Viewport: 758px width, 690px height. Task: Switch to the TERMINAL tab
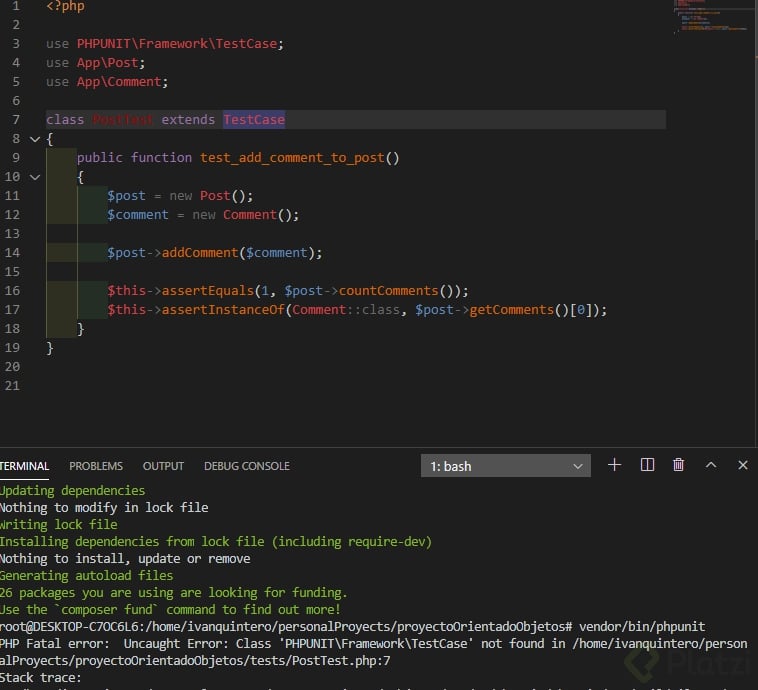tap(24, 466)
